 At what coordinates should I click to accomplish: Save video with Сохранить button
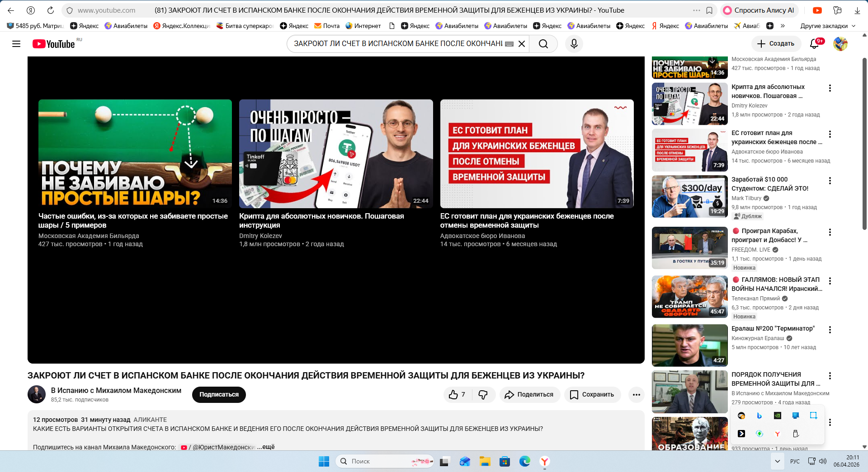click(x=592, y=395)
